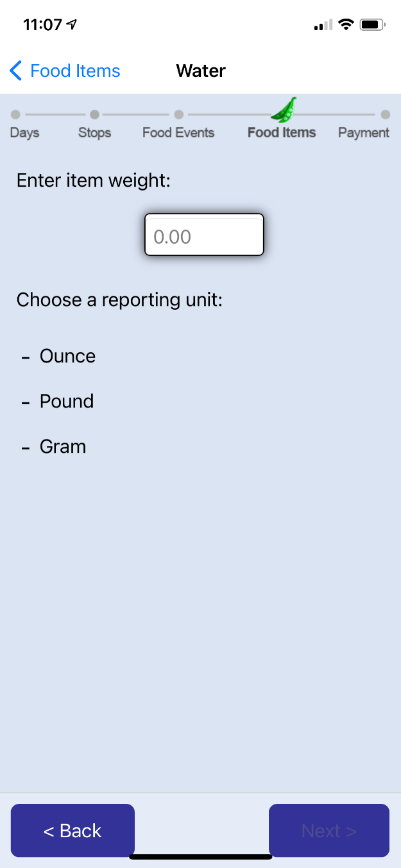401x868 pixels.
Task: Select the Stops step dot
Action: click(94, 115)
